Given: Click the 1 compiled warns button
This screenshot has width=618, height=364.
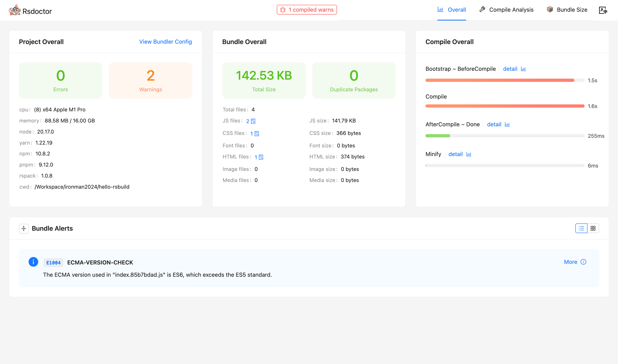Looking at the screenshot, I should pos(307,10).
